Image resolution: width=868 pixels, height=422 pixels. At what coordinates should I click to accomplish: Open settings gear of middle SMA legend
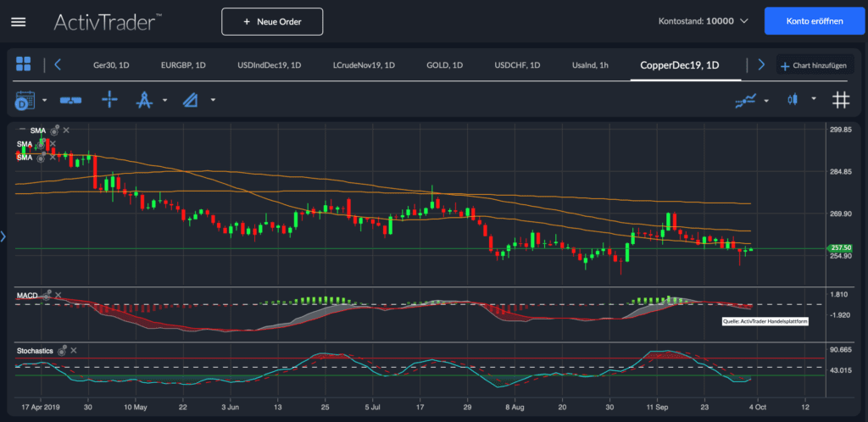[x=40, y=144]
